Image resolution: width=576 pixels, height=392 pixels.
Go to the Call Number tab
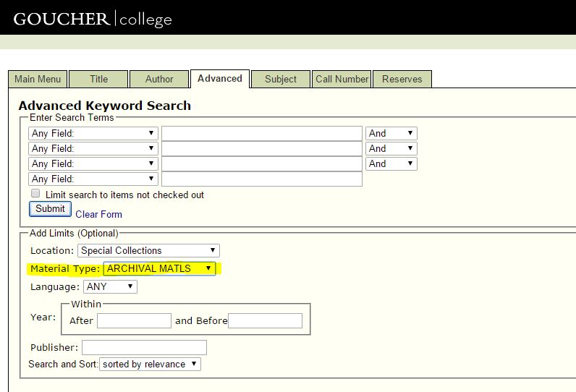(x=342, y=80)
